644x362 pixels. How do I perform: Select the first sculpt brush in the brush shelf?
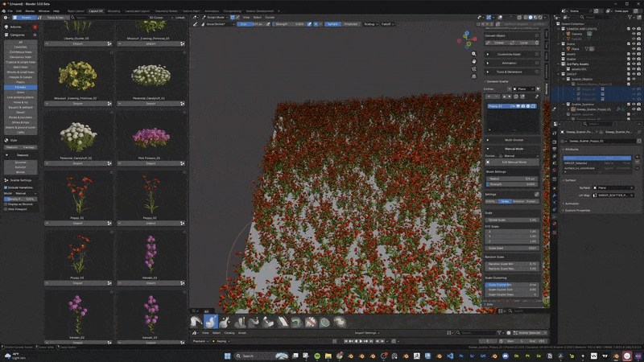point(196,322)
